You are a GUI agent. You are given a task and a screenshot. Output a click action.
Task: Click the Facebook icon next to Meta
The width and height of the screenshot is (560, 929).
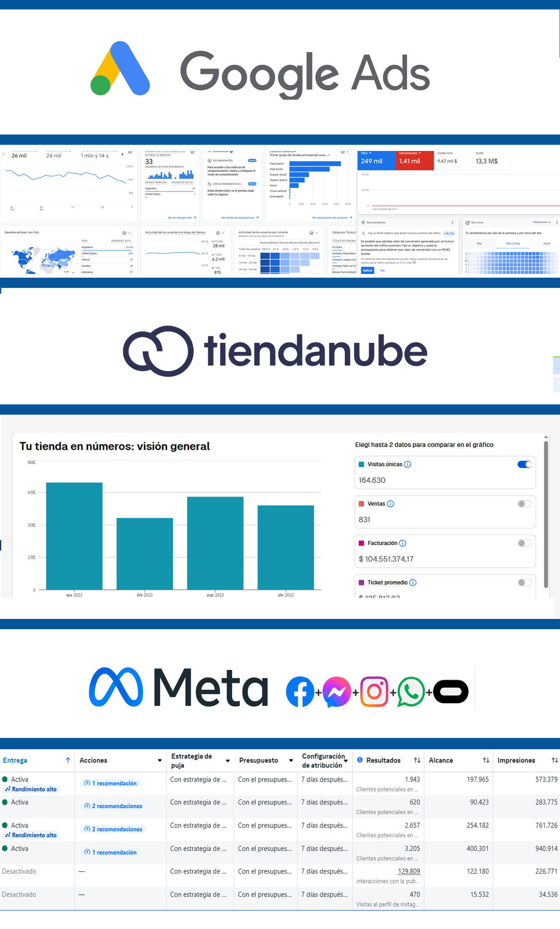300,692
